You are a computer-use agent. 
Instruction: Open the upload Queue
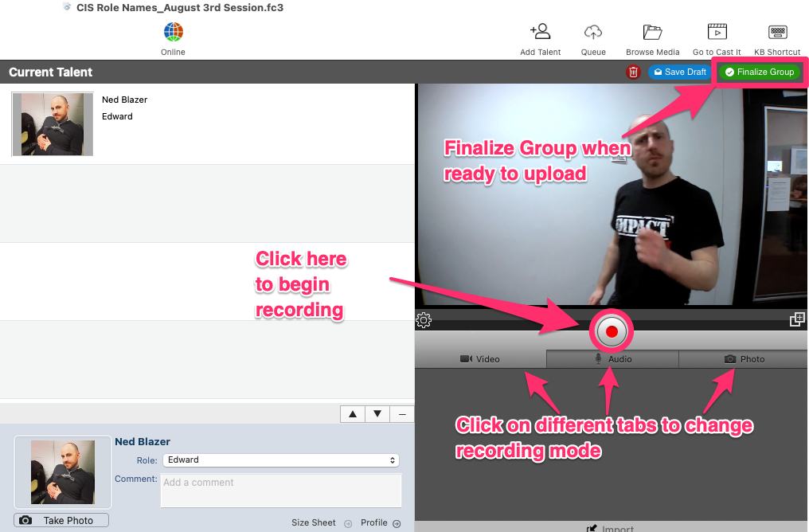point(593,33)
